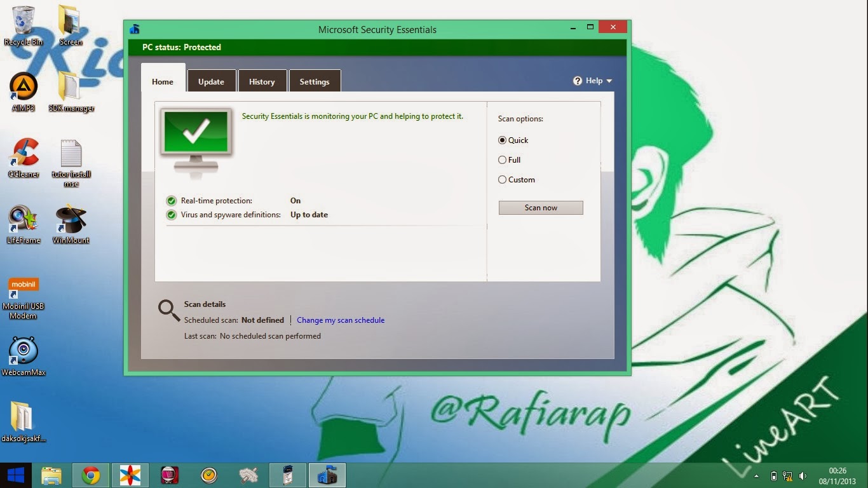Screen dimensions: 868x488
Task: Click the 'Not defined' scheduled scan value
Action: click(262, 320)
